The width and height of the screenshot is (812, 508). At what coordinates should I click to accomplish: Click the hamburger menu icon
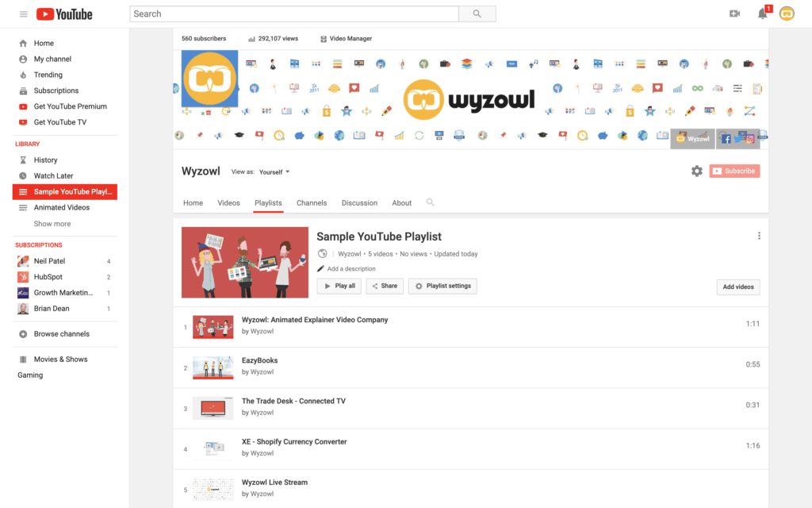click(24, 13)
